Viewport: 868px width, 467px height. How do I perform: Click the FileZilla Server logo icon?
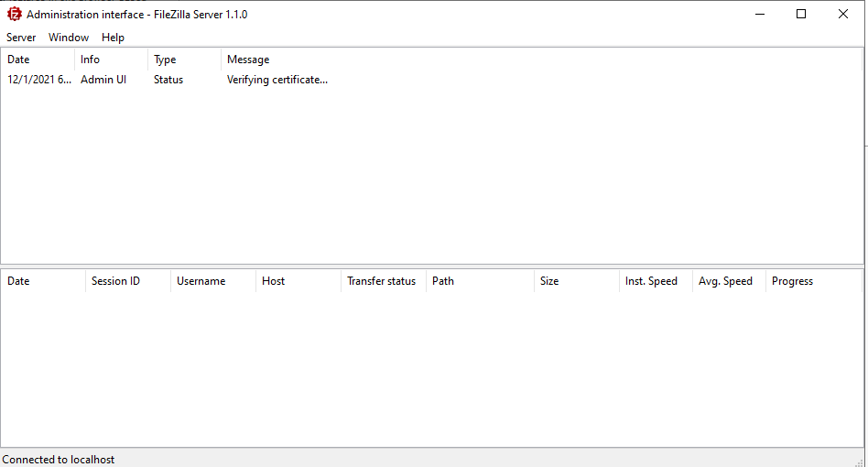(15, 15)
